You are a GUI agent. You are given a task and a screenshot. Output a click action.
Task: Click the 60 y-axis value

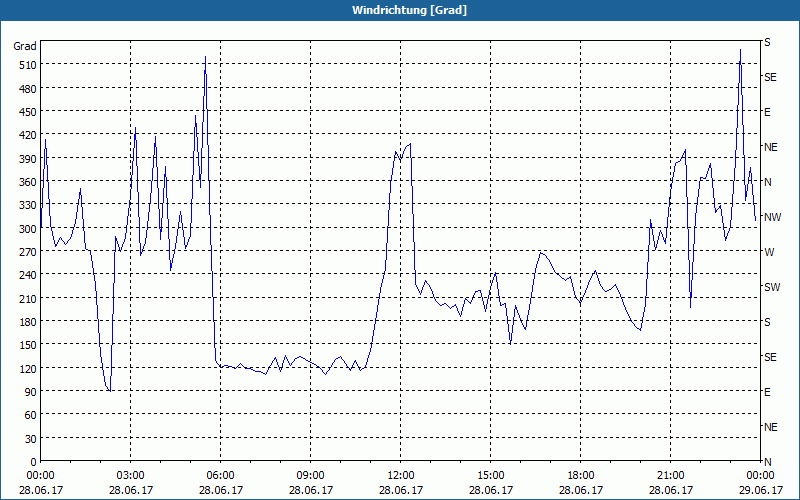31,415
